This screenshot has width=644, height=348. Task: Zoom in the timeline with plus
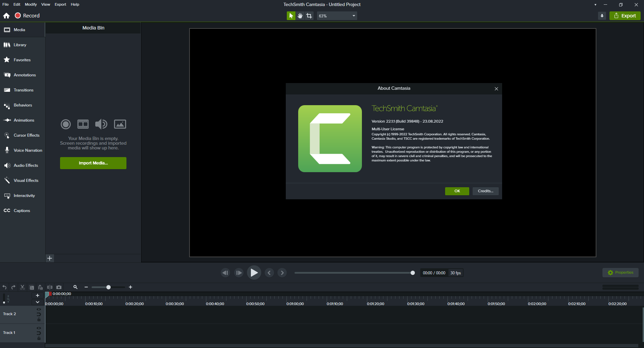pos(130,287)
